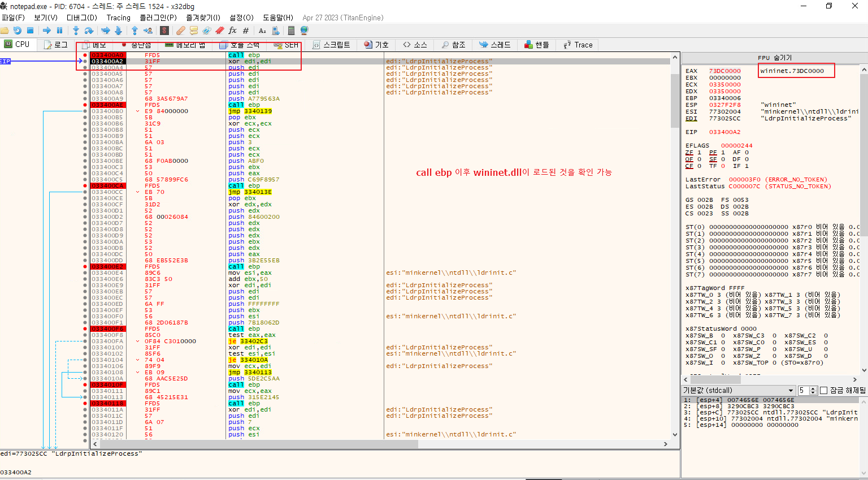Decrease argument count spinner down arrow
The width and height of the screenshot is (868, 480).
(814, 393)
